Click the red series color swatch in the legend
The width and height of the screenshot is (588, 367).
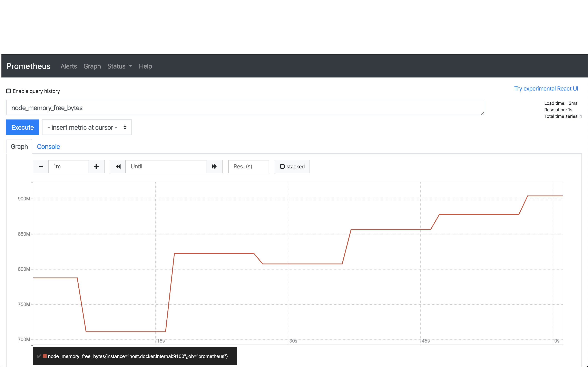(x=45, y=356)
